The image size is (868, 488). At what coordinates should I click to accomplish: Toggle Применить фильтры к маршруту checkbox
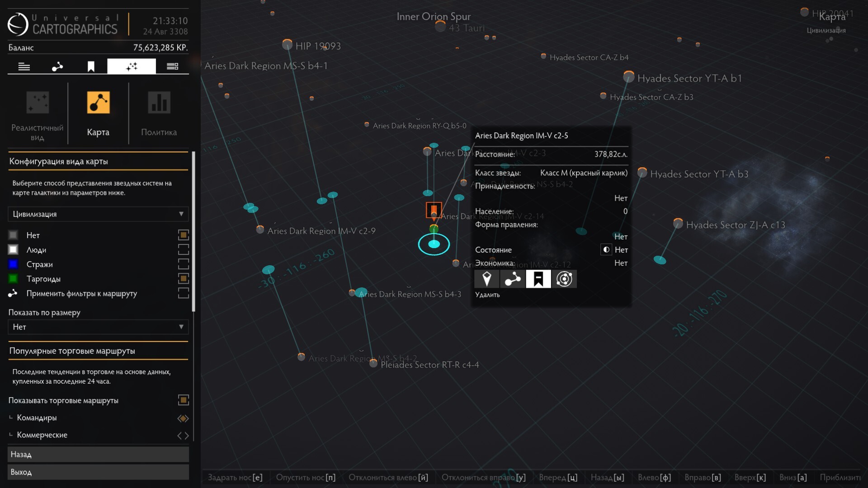(x=183, y=293)
